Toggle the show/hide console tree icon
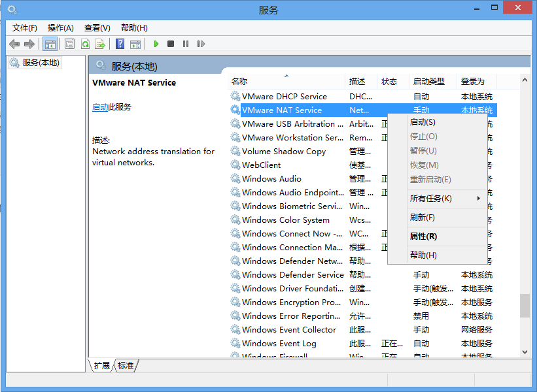Viewport: 537px width, 392px height. (50, 44)
